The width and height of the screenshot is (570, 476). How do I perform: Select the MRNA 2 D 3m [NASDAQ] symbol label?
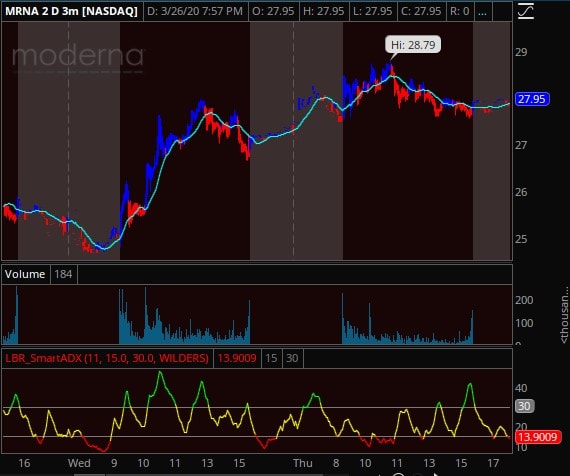[x=72, y=11]
